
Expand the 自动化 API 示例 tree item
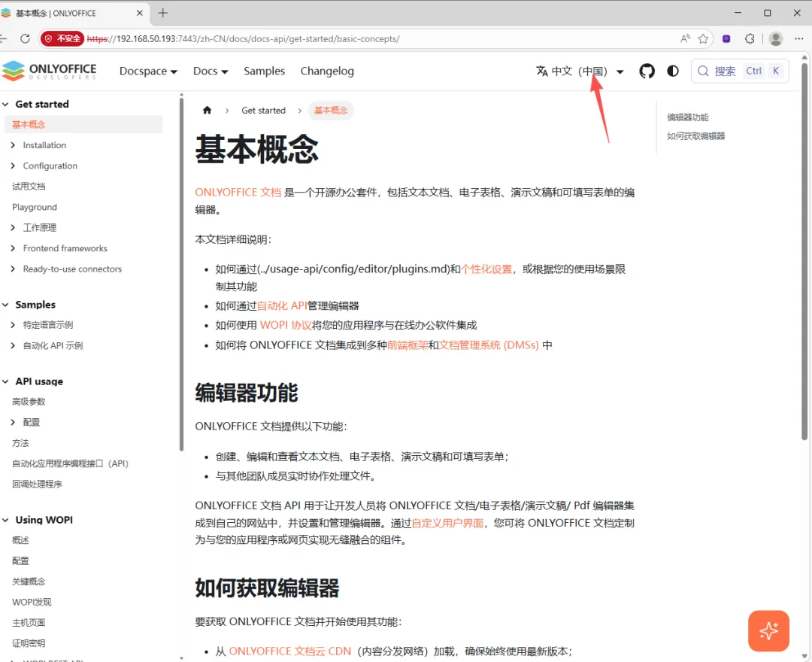[13, 345]
